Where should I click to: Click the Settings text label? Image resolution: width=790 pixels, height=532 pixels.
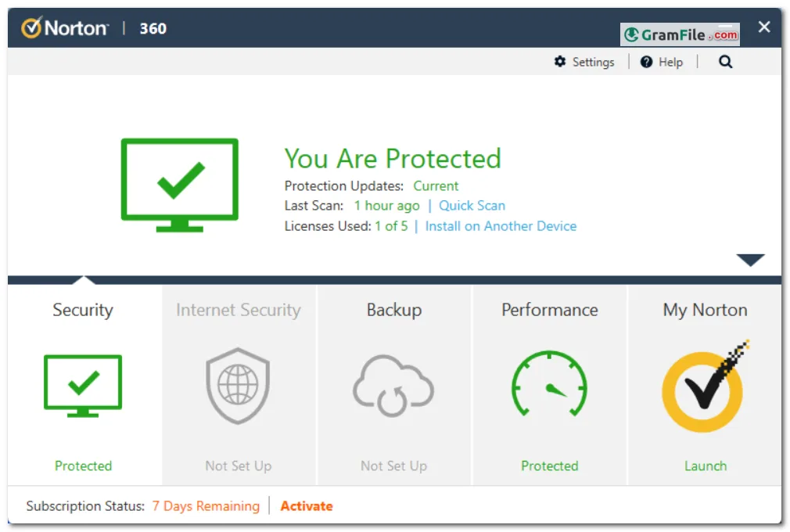point(593,62)
